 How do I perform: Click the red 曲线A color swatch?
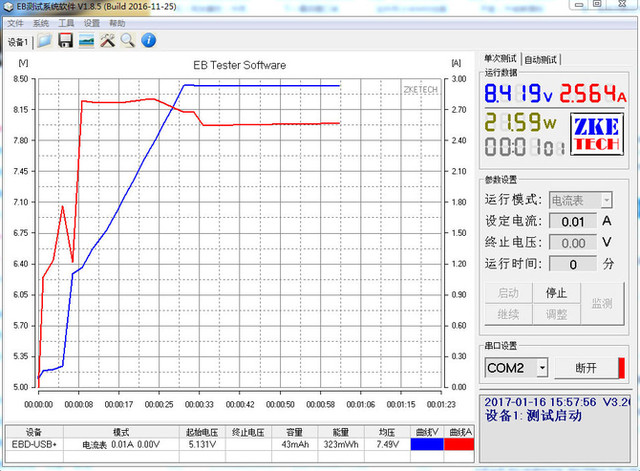(x=459, y=444)
